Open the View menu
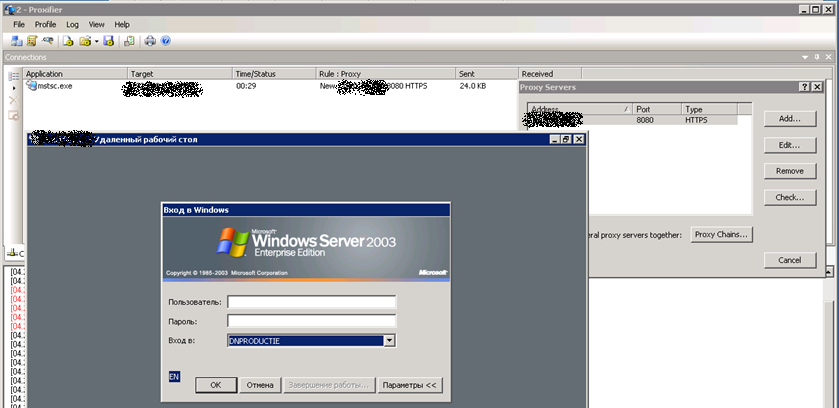This screenshot has height=408, width=839. 96,25
